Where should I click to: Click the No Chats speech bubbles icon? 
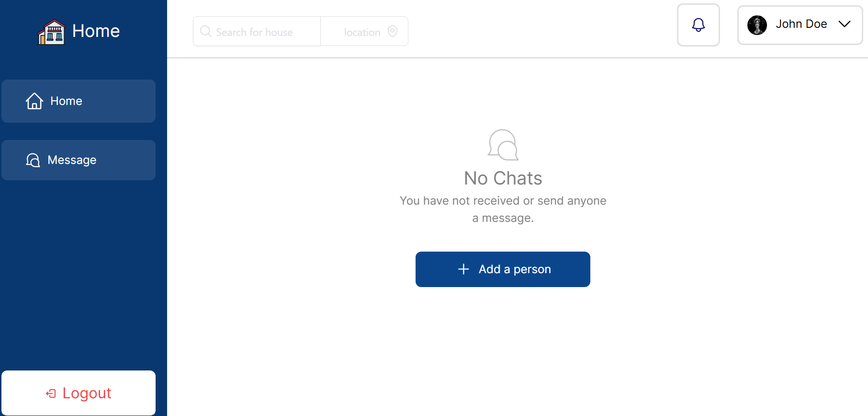(503, 145)
